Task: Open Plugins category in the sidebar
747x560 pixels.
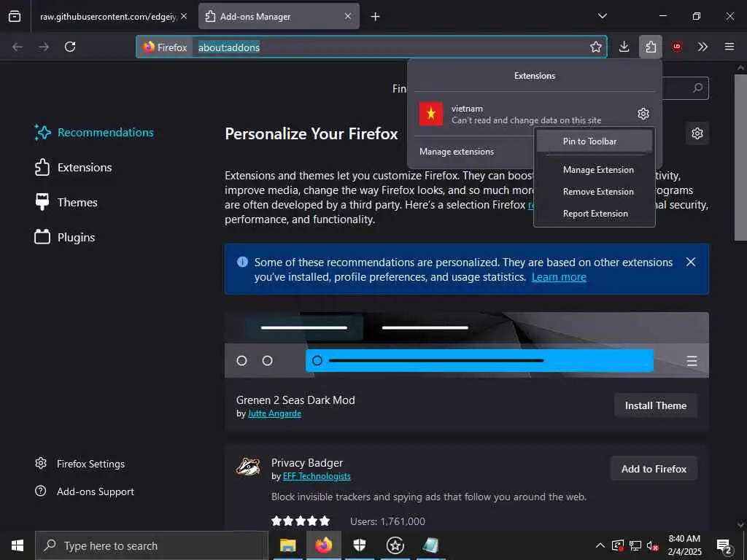Action: (65, 237)
